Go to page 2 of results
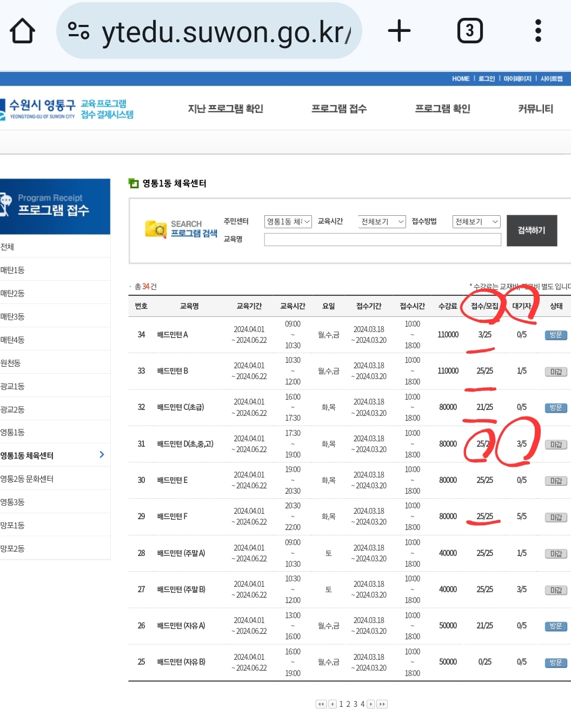Screen dimensions: 571x728 pyautogui.click(x=348, y=704)
